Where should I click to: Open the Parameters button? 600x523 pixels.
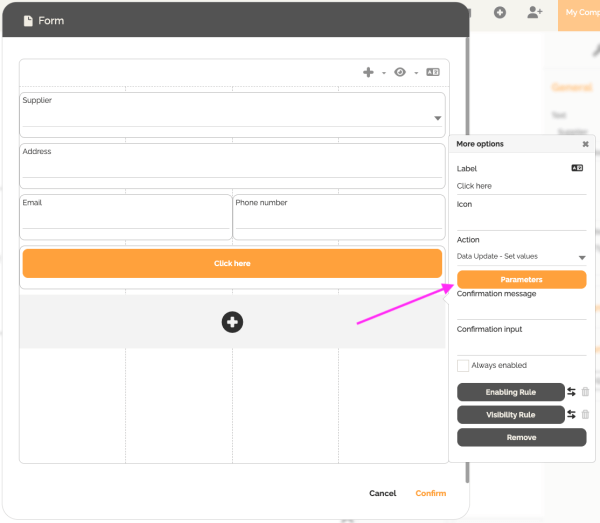[521, 280]
